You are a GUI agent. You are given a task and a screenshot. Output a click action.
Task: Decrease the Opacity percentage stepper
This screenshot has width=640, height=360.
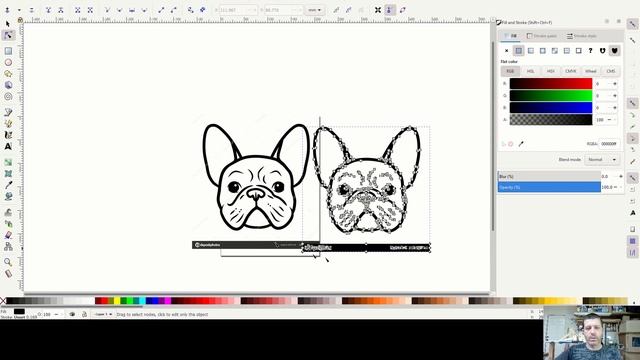pos(616,187)
